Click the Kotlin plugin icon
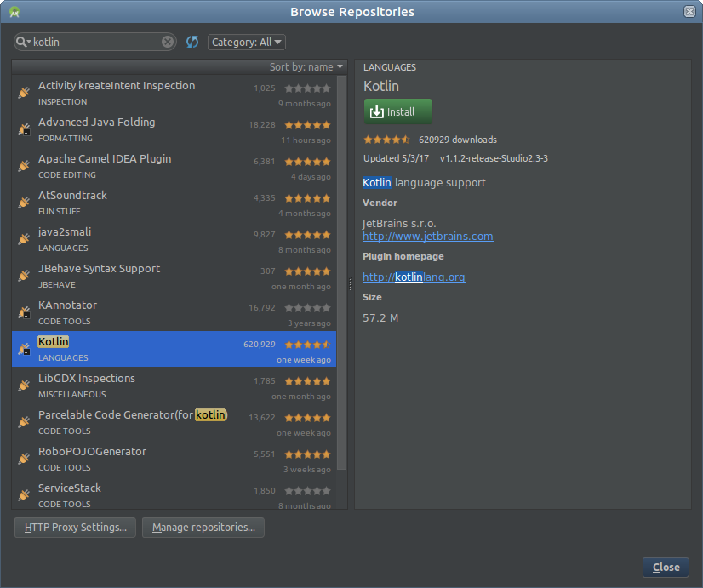Viewport: 703px width, 588px height. tap(23, 348)
